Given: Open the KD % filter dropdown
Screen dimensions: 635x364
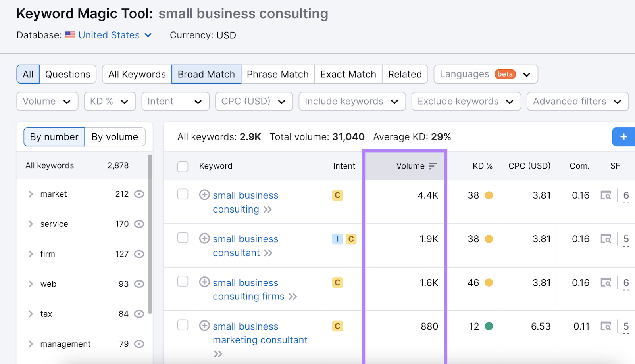Looking at the screenshot, I should click(x=110, y=102).
